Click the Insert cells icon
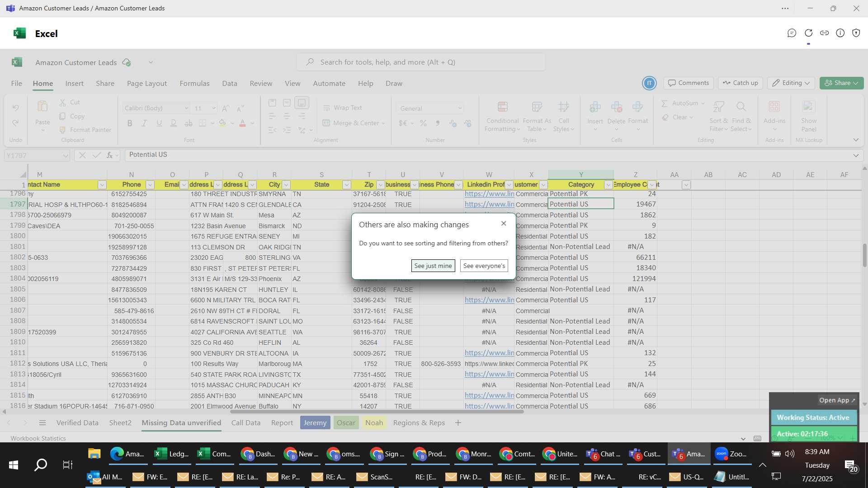Screen dimensions: 868x488 (x=595, y=107)
